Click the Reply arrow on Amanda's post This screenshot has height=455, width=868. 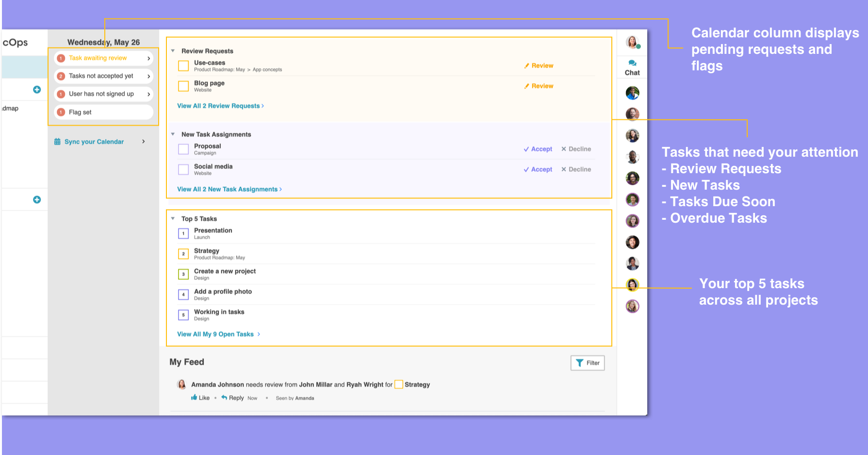click(x=224, y=398)
